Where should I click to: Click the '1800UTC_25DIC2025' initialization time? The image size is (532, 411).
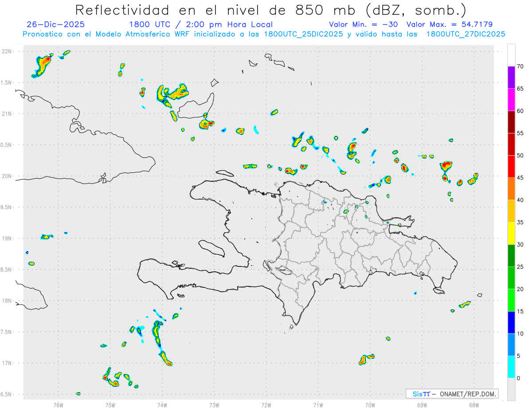(x=303, y=34)
